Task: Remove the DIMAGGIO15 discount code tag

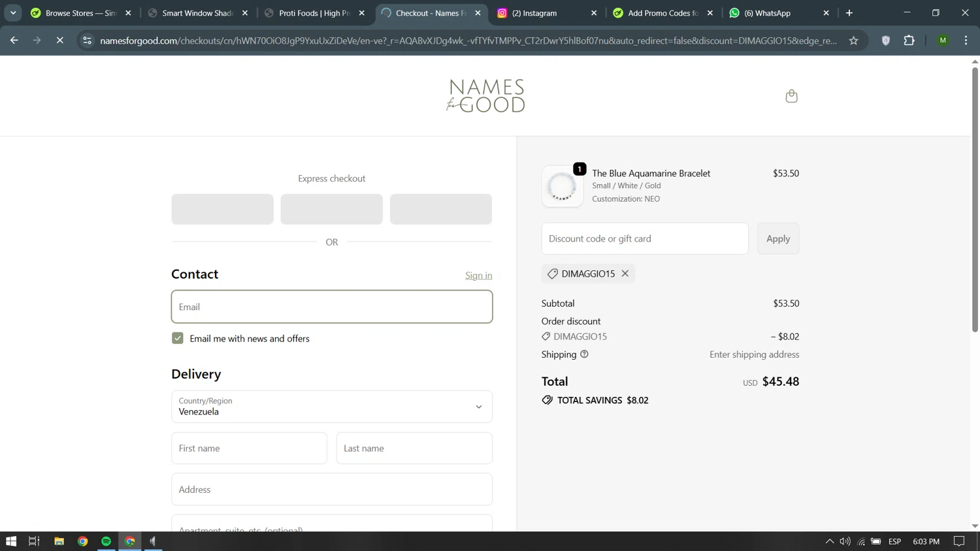Action: click(625, 274)
